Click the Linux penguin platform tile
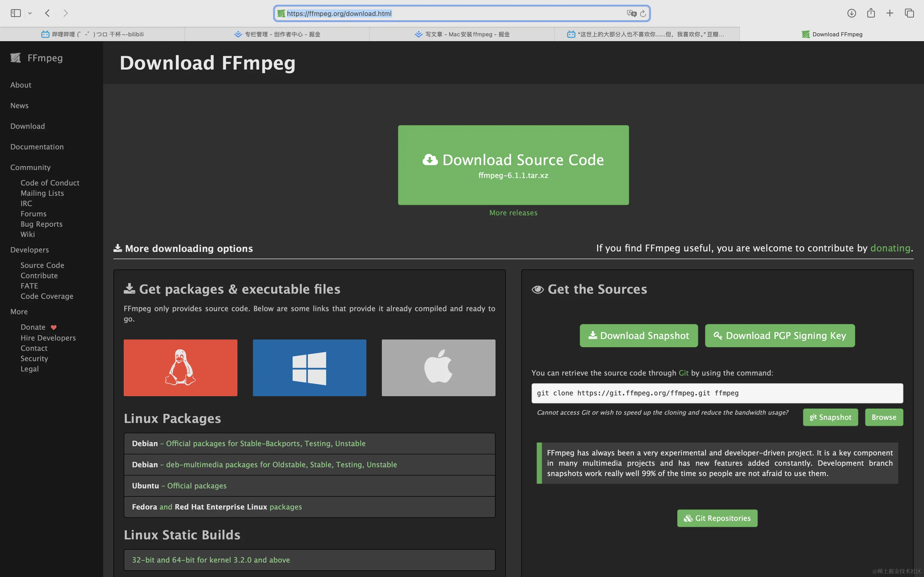The width and height of the screenshot is (924, 577). [180, 368]
